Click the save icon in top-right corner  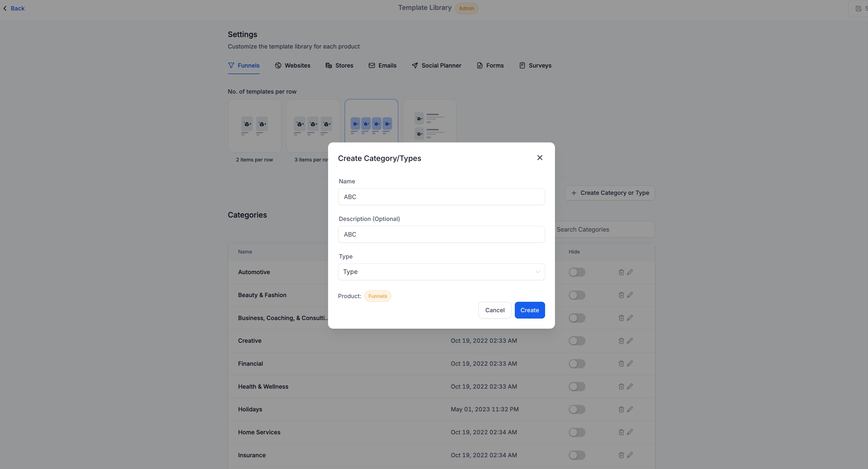(x=858, y=8)
